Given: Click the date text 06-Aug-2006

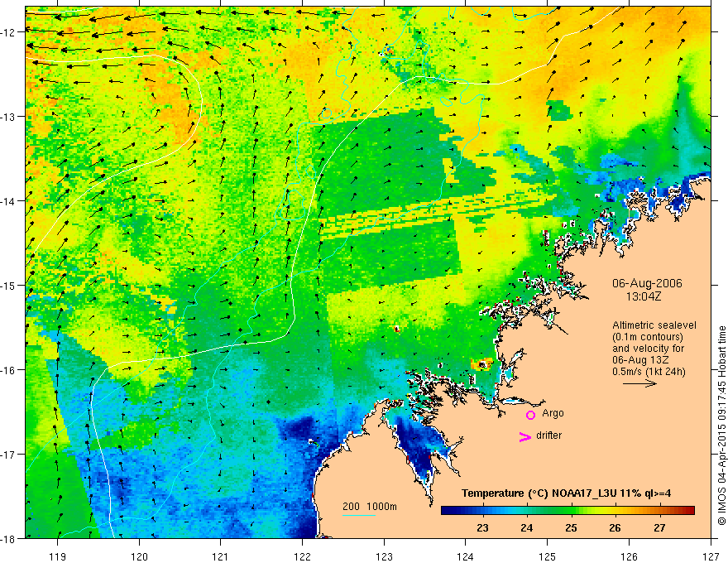Looking at the screenshot, I should pos(647,283).
